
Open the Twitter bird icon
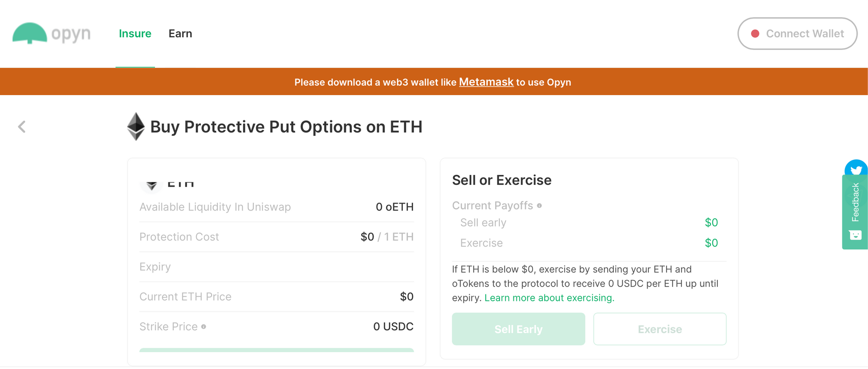point(856,168)
